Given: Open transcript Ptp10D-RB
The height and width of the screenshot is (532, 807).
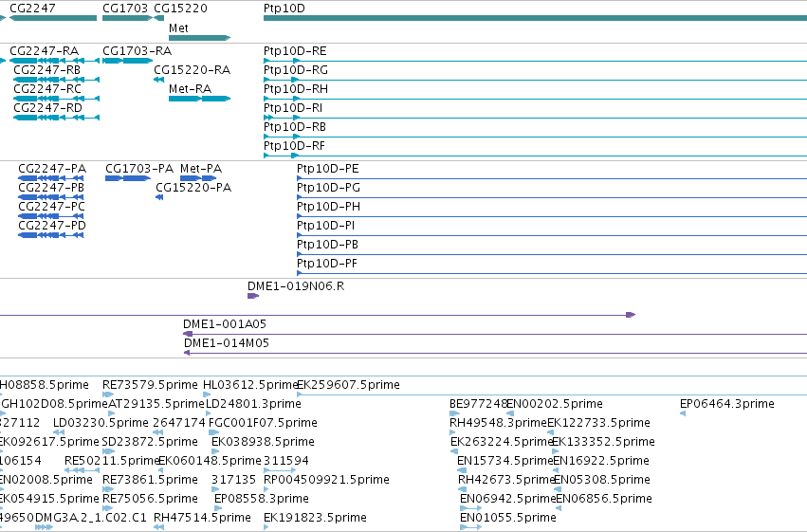Looking at the screenshot, I should 535,137.
